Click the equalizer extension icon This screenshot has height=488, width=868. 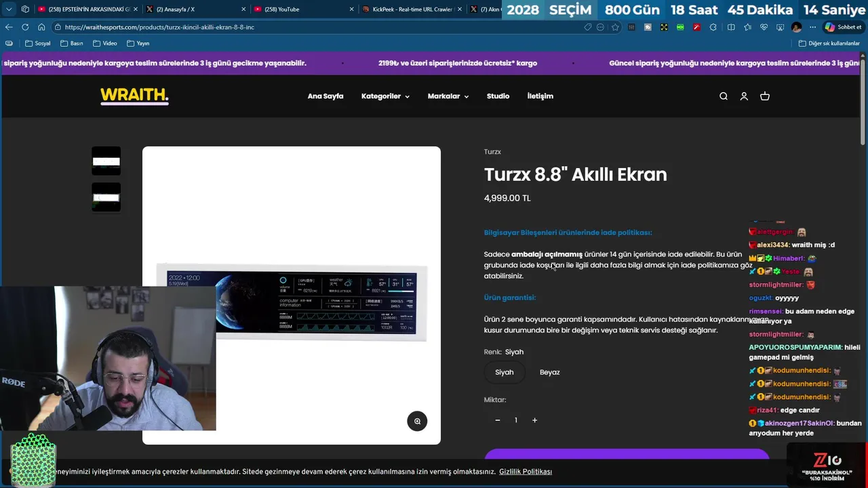[x=631, y=27]
